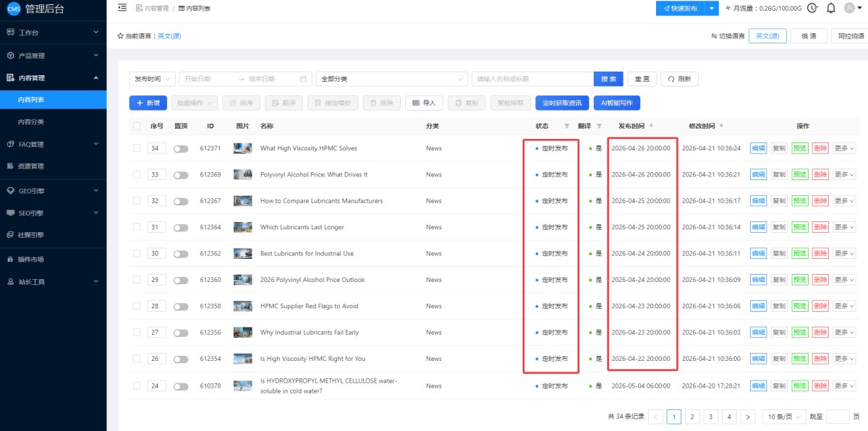Expand the 快速发布 dropdown arrow
Screen dimensions: 868x431
click(x=712, y=8)
